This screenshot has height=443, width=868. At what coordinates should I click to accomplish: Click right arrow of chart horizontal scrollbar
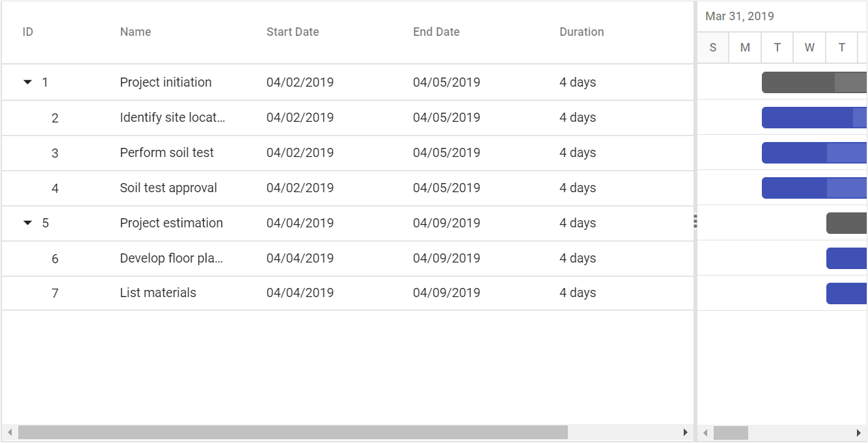pyautogui.click(x=860, y=433)
